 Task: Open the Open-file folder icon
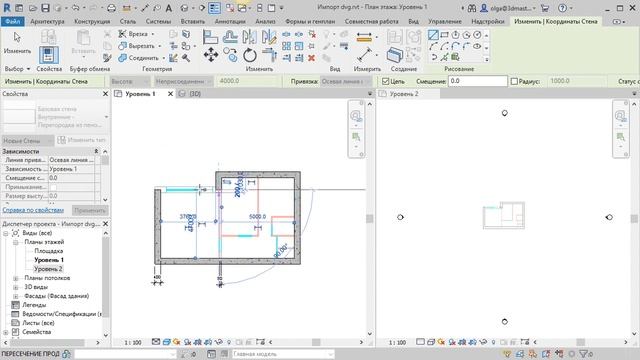33,8
